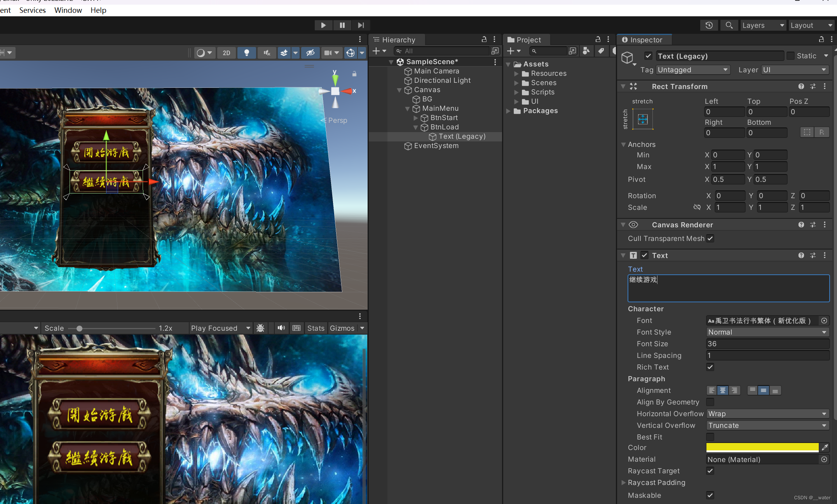Image resolution: width=837 pixels, height=504 pixels.
Task: Open the Layout dropdown in toolbar
Action: [x=812, y=25]
